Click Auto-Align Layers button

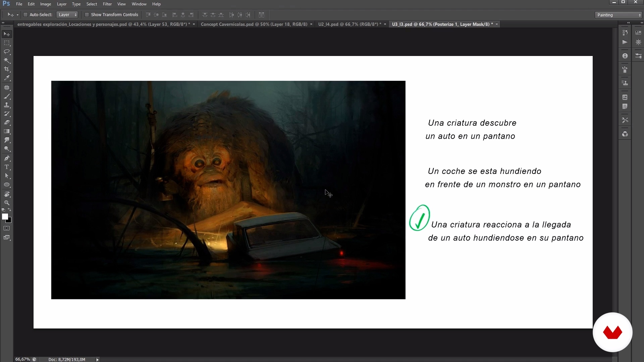(262, 15)
